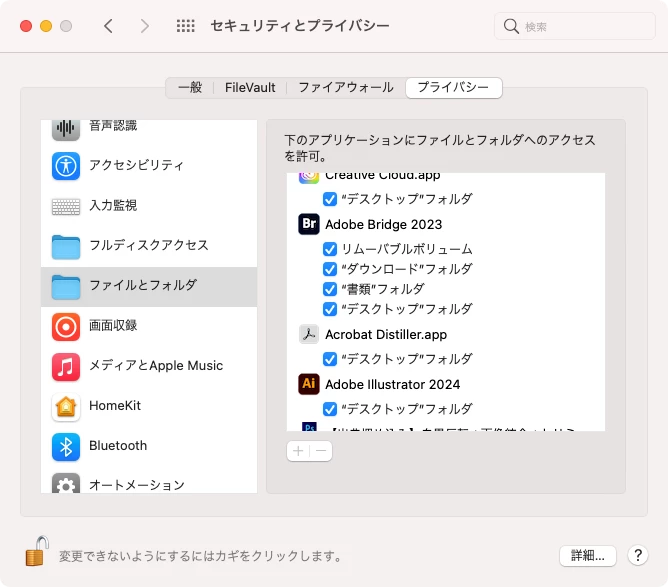The width and height of the screenshot is (668, 587).
Task: Click the gear icon for オートメーション
Action: click(x=66, y=483)
